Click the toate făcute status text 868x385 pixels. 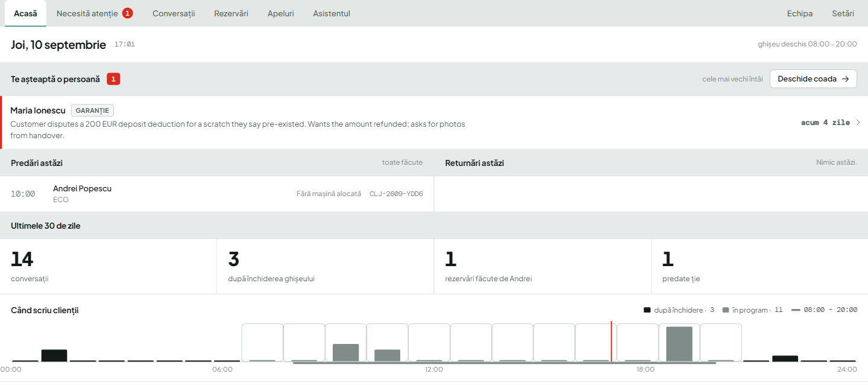(402, 162)
